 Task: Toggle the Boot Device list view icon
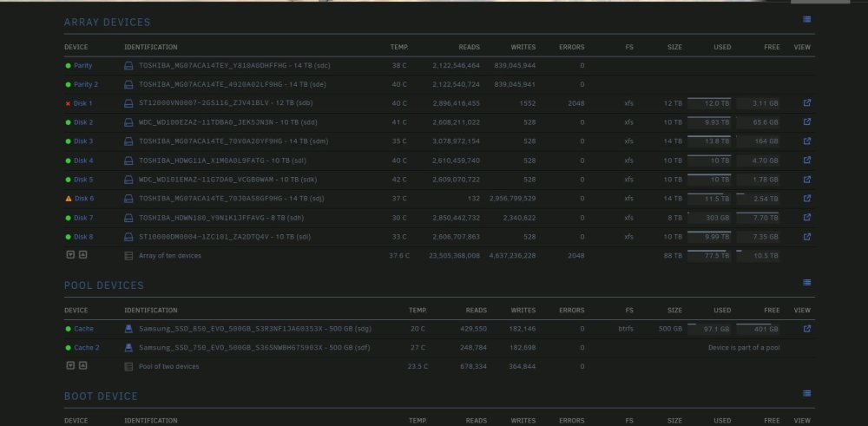click(x=806, y=393)
